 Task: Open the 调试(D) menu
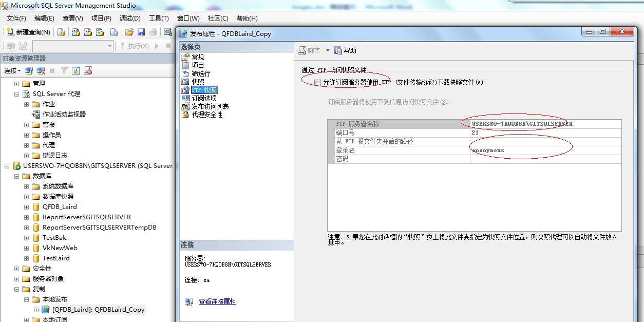point(130,18)
